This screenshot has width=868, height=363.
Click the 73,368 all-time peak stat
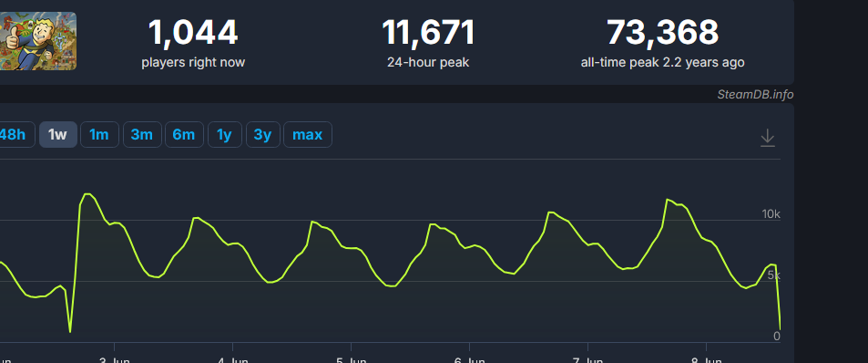[x=662, y=43]
